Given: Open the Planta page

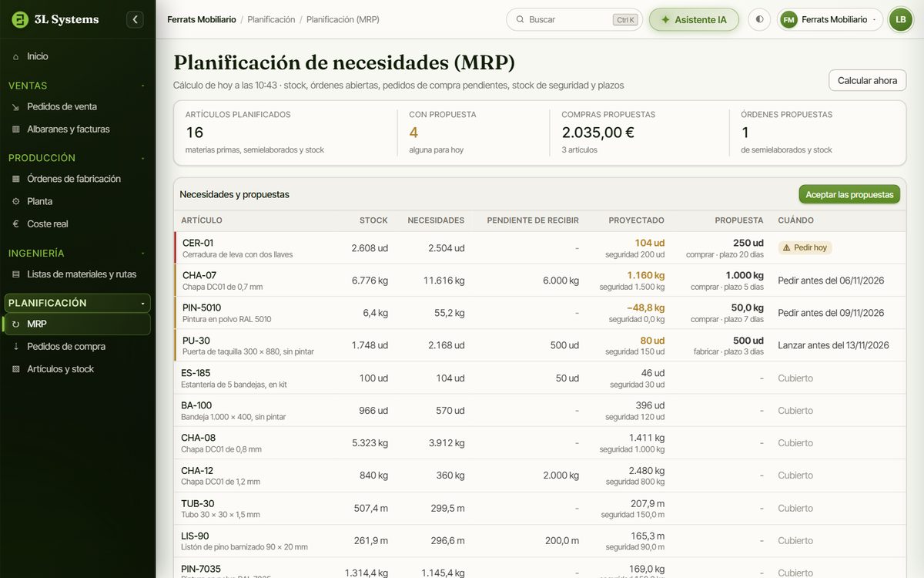Looking at the screenshot, I should coord(77,201).
